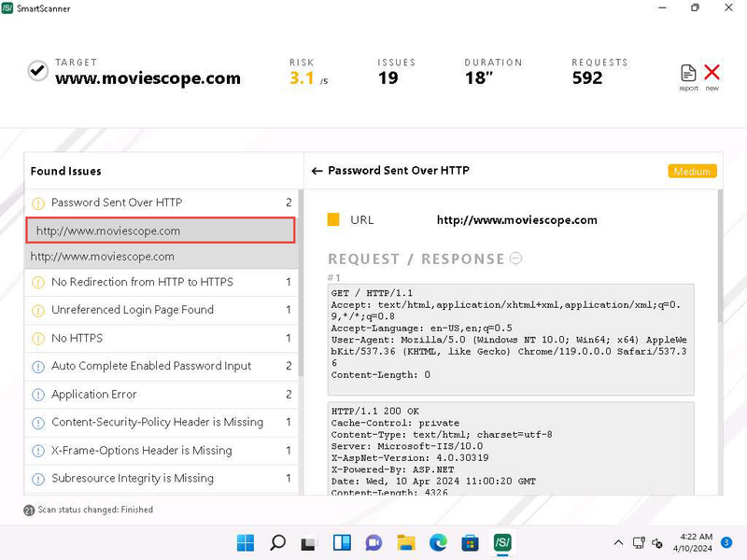
Task: Launch Microsoft Edge from taskbar
Action: [438, 543]
